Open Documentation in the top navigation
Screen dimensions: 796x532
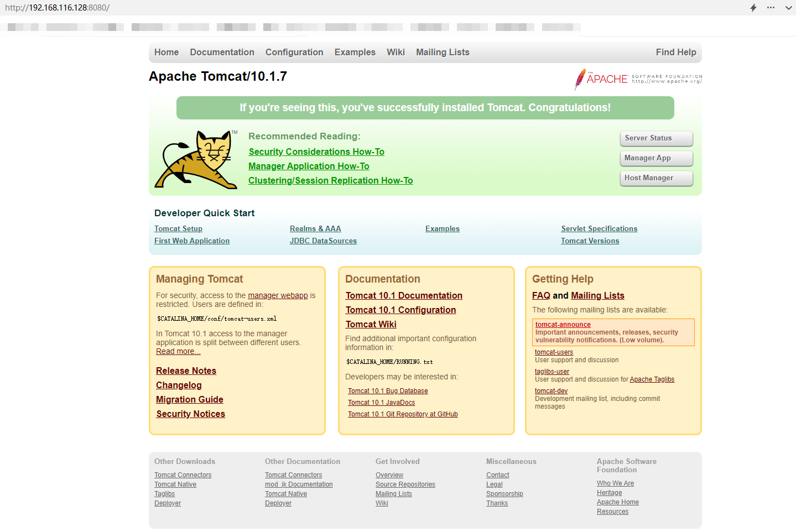click(222, 52)
